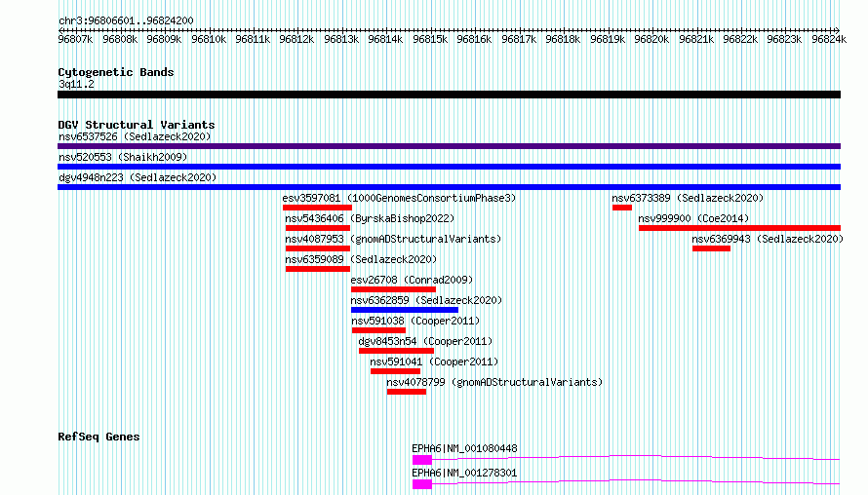Select the red dgv8453n54 variant bar
Image resolution: width=868 pixels, height=495 pixels.
point(396,351)
